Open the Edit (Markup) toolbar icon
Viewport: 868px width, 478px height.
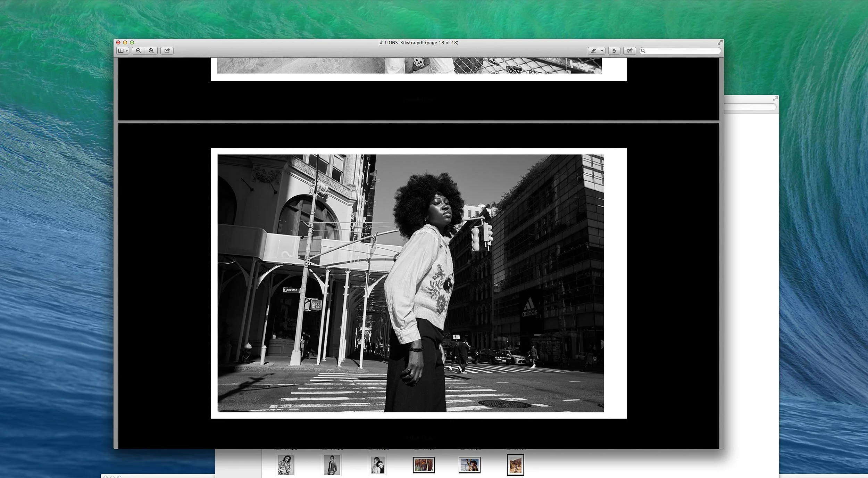tap(629, 51)
